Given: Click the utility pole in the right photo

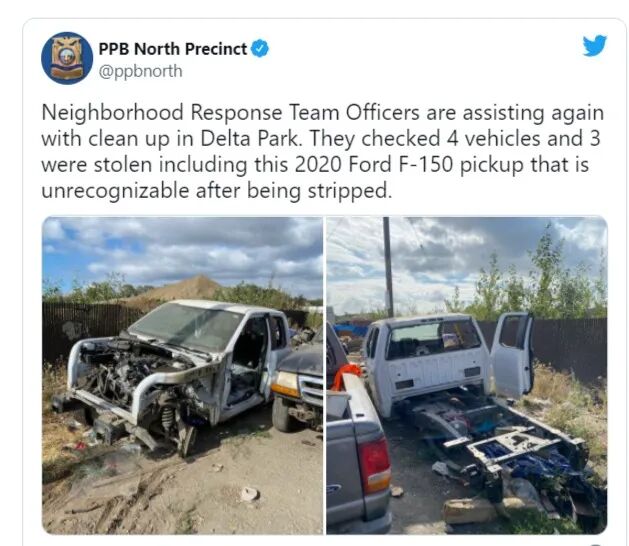Looking at the screenshot, I should tap(388, 267).
